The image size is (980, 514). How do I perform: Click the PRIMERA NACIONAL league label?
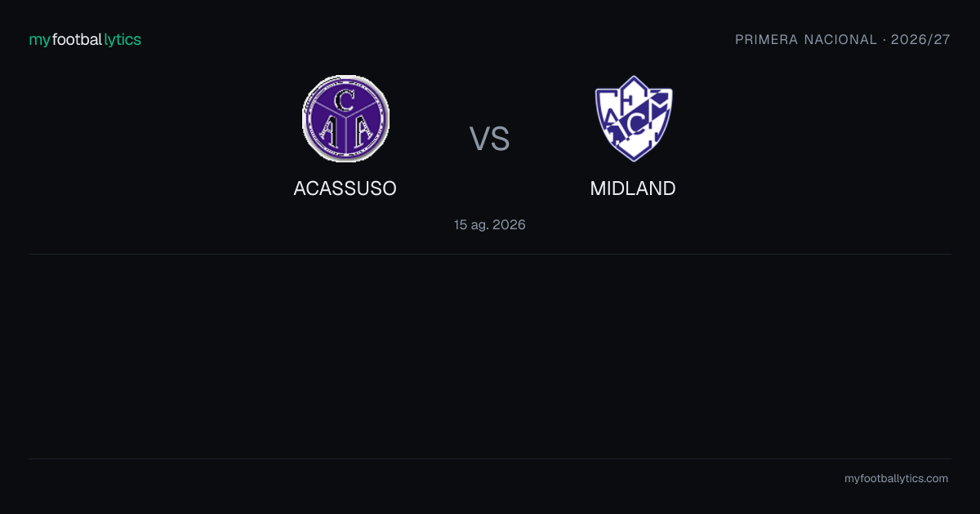click(x=806, y=39)
